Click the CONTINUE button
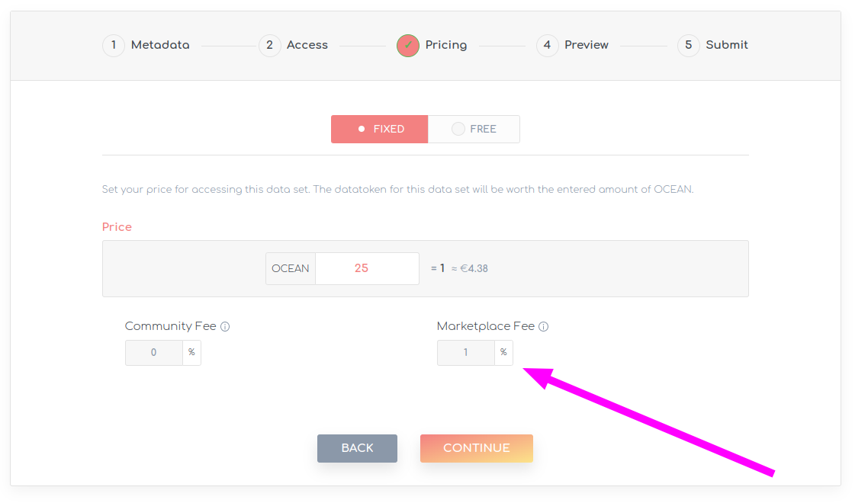868x503 pixels. coord(477,448)
